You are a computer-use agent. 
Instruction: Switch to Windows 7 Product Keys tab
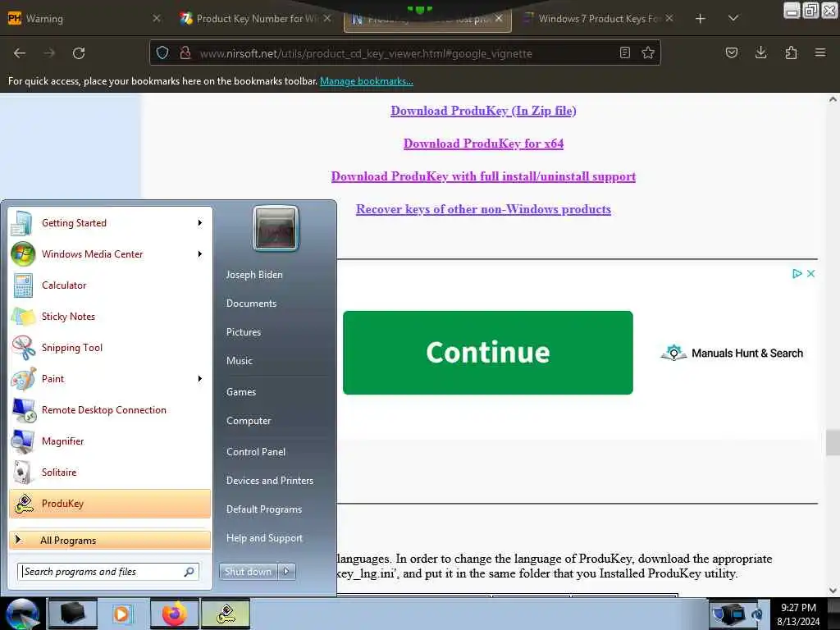click(599, 19)
